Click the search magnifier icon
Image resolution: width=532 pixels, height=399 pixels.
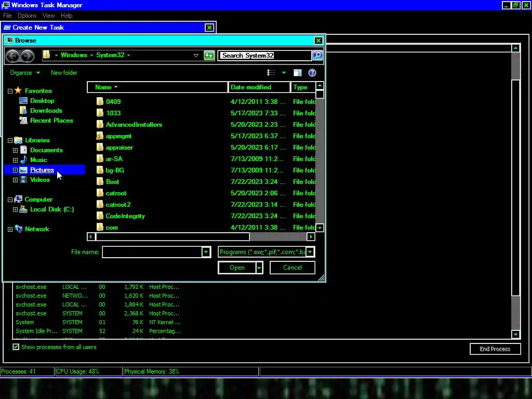pos(317,55)
